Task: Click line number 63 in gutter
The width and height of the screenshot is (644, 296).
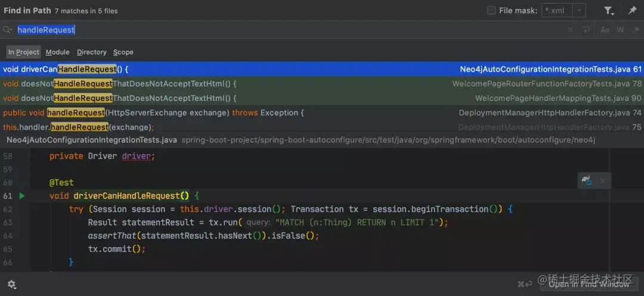Action: pyautogui.click(x=8, y=223)
